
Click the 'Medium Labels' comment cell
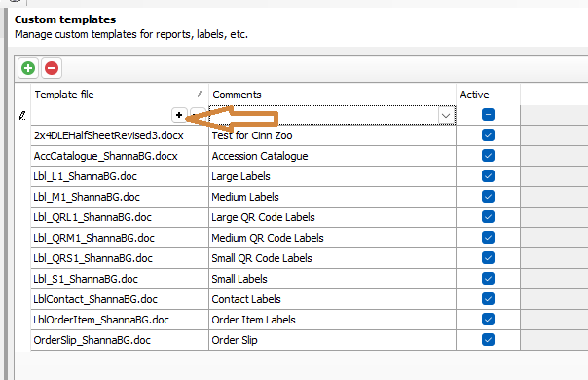pos(332,197)
